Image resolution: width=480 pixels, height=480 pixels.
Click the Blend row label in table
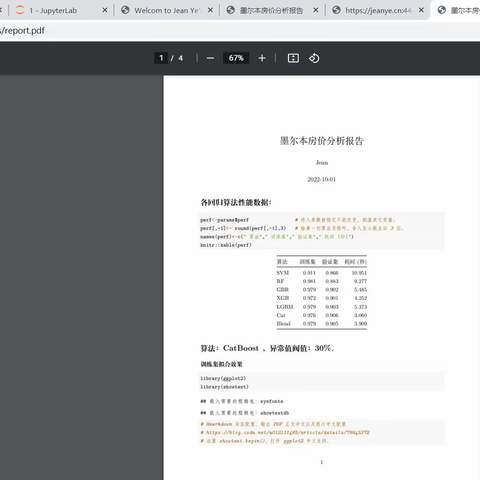pos(283,323)
